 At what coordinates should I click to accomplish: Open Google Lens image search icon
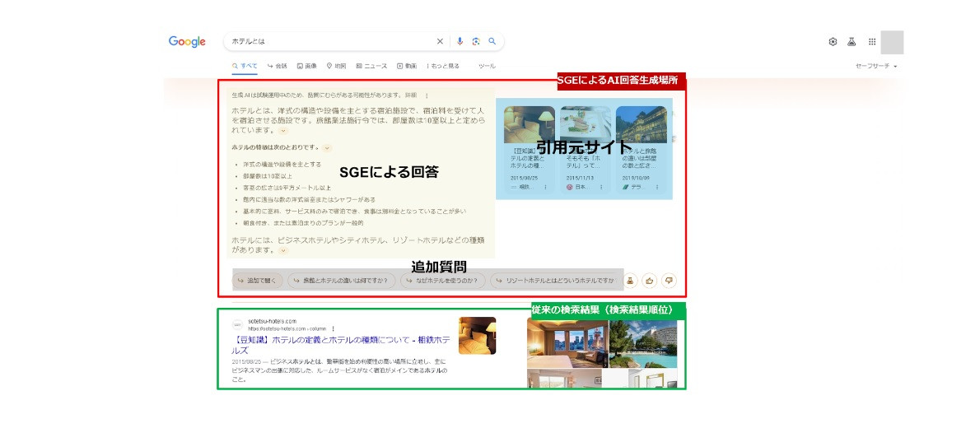click(x=476, y=41)
